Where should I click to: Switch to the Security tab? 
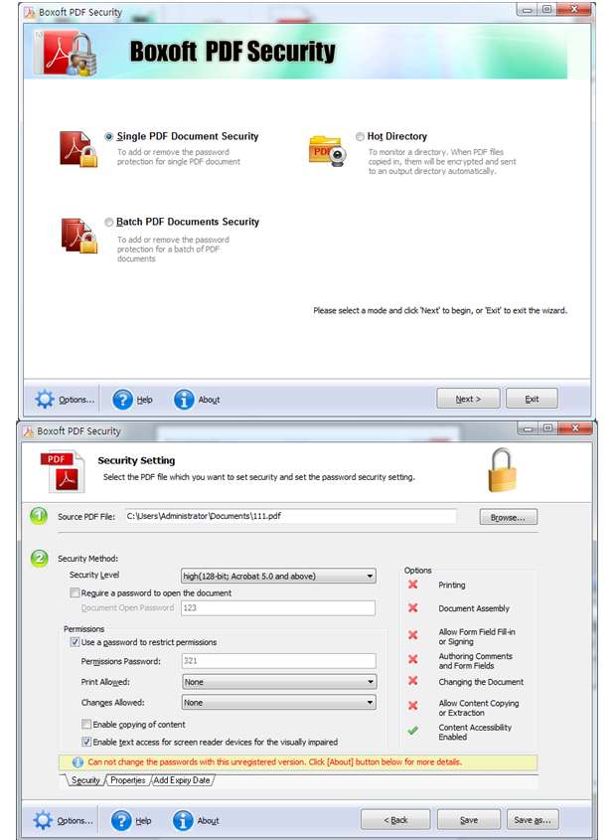pyautogui.click(x=85, y=780)
